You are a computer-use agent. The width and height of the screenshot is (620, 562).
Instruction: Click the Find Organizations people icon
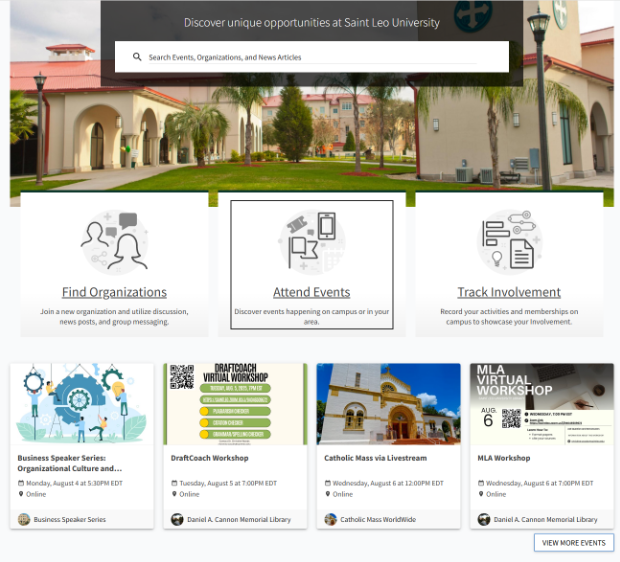pyautogui.click(x=114, y=241)
